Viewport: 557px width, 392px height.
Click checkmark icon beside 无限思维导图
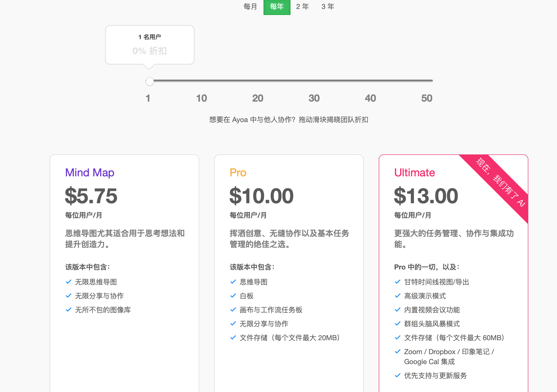[69, 282]
